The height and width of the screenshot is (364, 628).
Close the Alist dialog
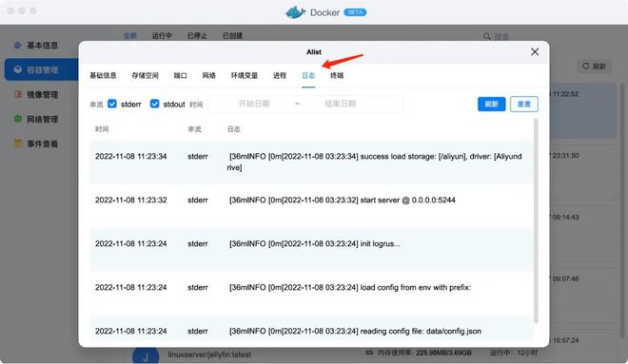click(x=535, y=52)
